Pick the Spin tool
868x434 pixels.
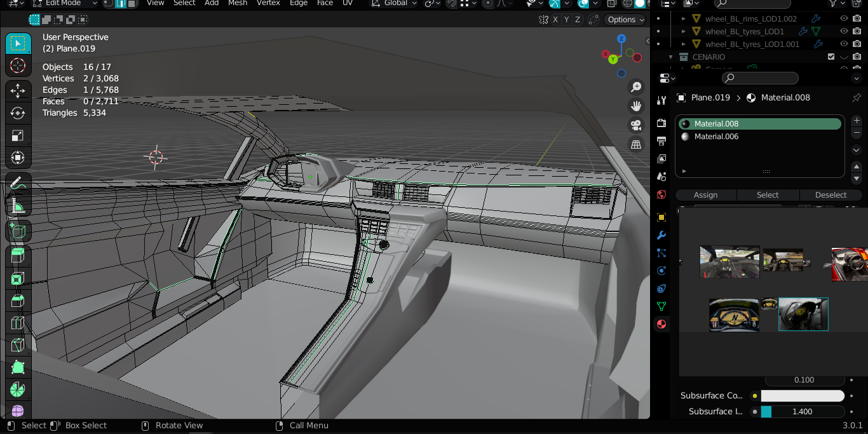click(x=18, y=390)
